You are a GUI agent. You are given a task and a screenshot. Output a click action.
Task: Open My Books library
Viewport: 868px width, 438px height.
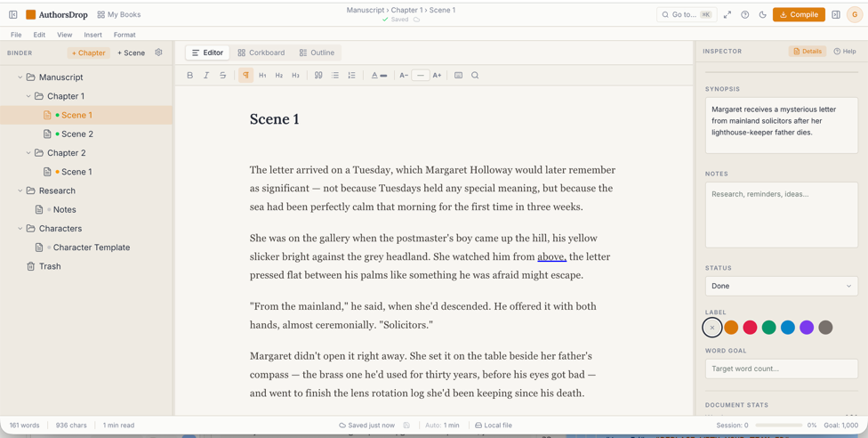119,14
